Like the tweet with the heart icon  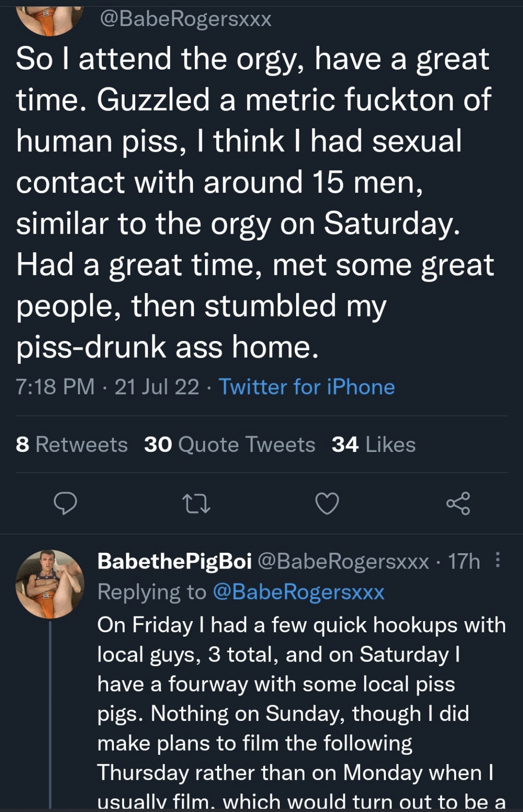pyautogui.click(x=327, y=504)
